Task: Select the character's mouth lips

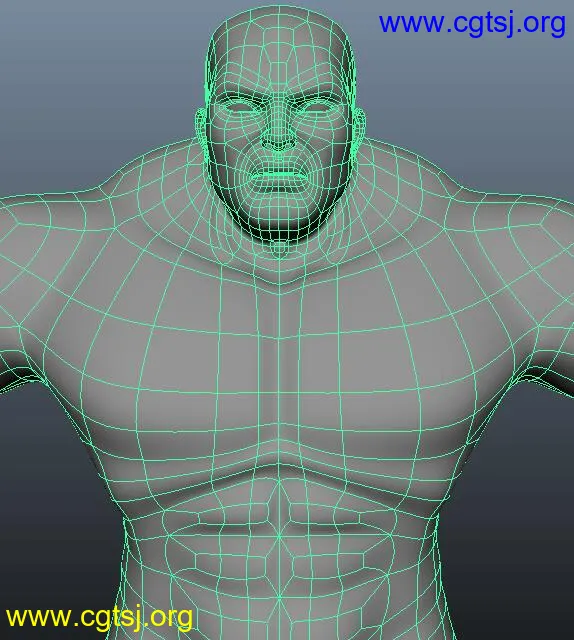Action: [x=279, y=176]
